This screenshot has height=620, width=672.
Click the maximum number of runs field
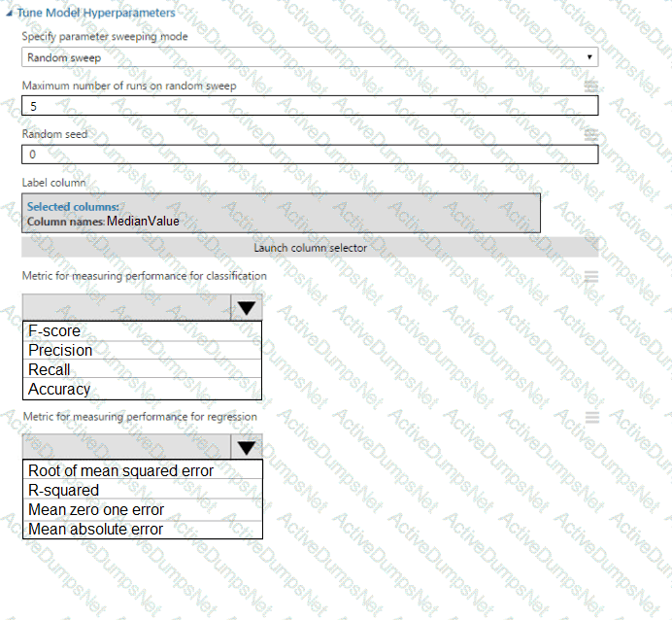coord(310,105)
